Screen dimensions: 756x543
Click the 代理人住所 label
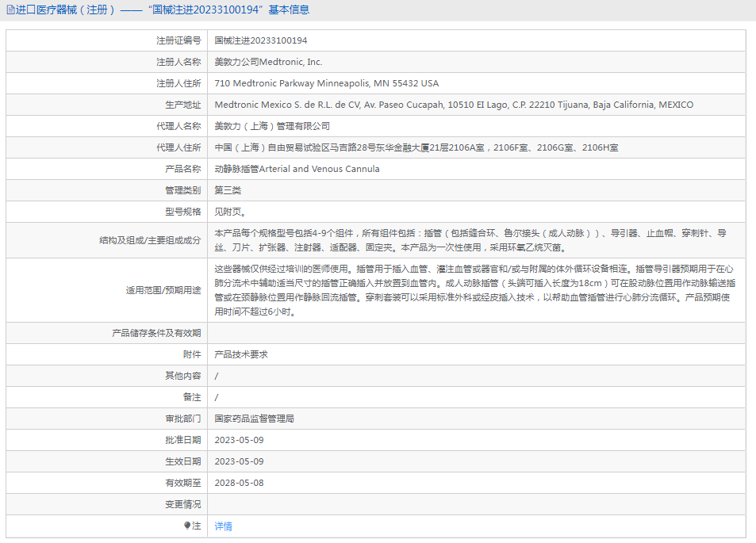click(178, 147)
